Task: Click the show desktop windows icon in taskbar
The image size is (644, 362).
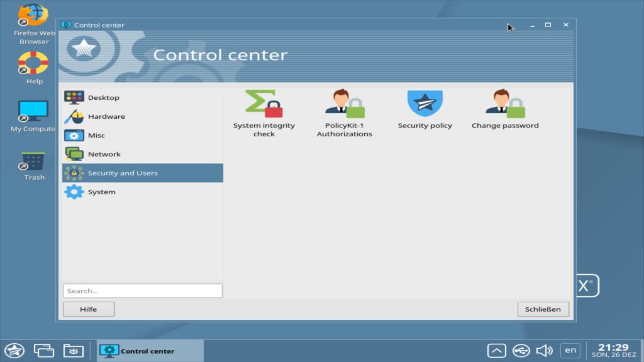Action: [43, 351]
